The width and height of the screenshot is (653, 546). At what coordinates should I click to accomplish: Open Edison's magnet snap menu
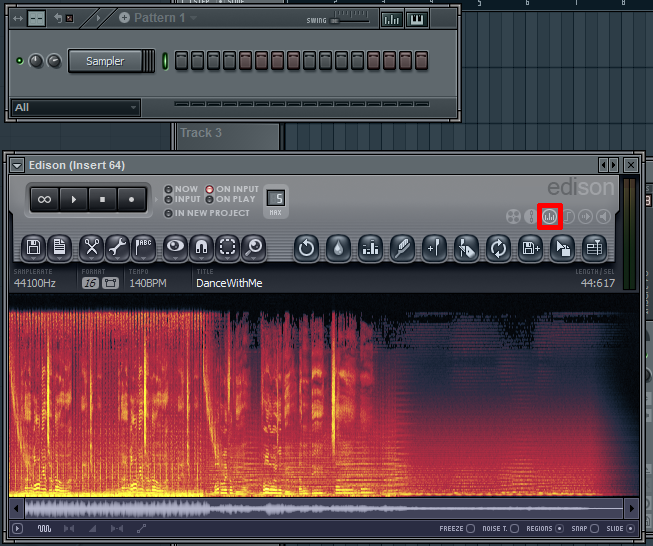click(202, 248)
